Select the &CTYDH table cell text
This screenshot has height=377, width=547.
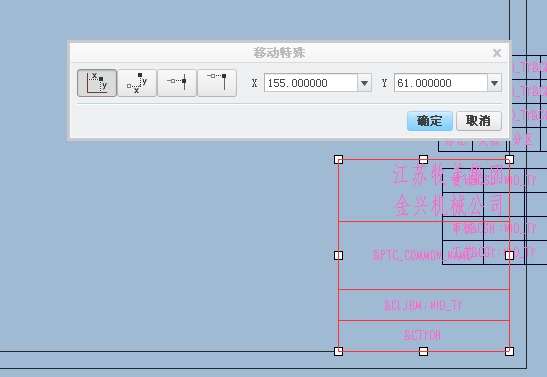pos(422,335)
